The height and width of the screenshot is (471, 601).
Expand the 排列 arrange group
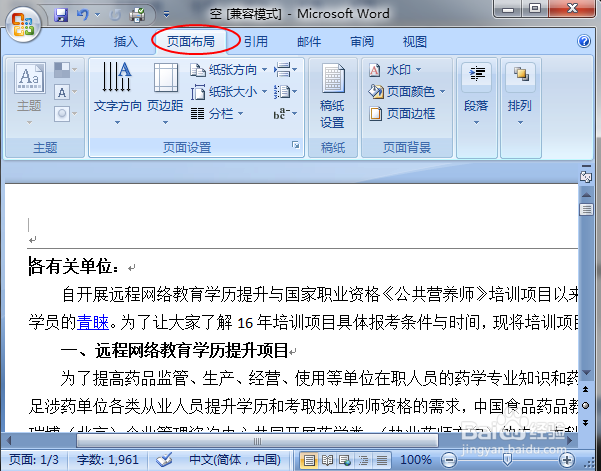click(520, 94)
